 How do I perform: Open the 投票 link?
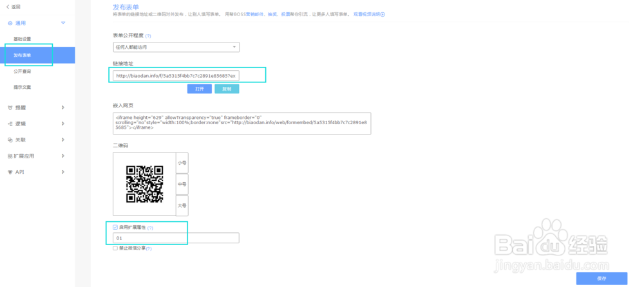285,14
